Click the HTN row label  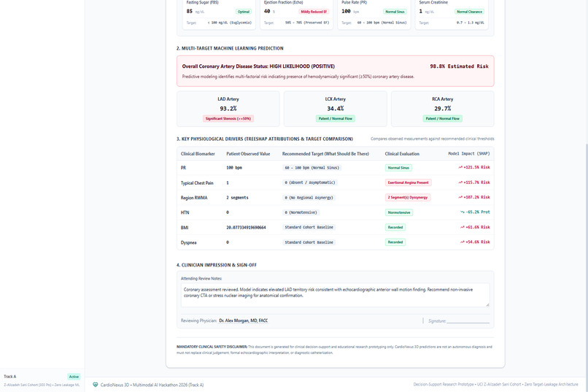pyautogui.click(x=185, y=212)
